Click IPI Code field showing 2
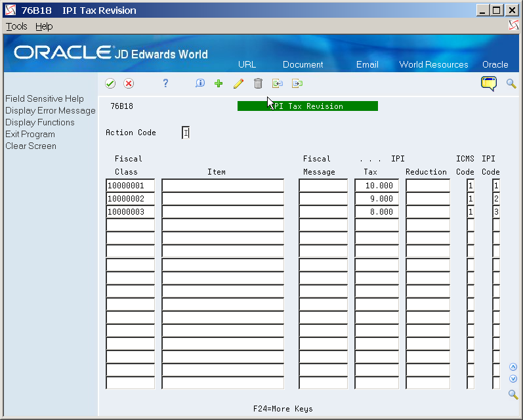This screenshot has width=523, height=420. (496, 199)
